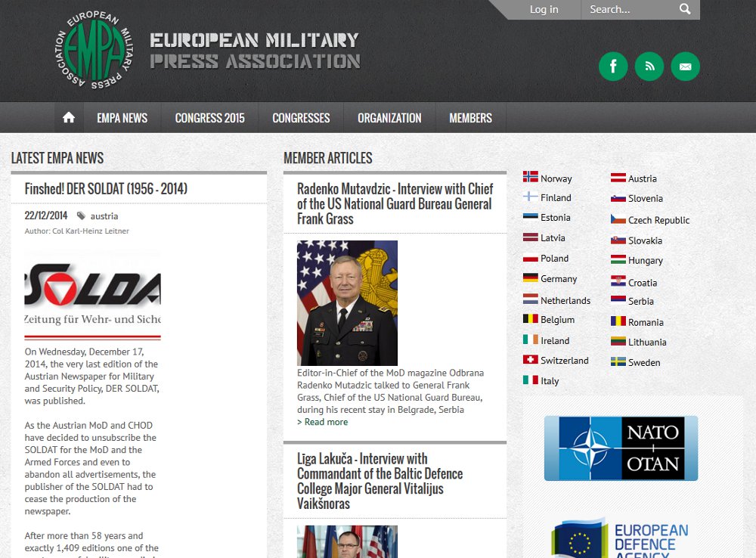Click the Croatia flag icon
756x558 pixels.
618,281
